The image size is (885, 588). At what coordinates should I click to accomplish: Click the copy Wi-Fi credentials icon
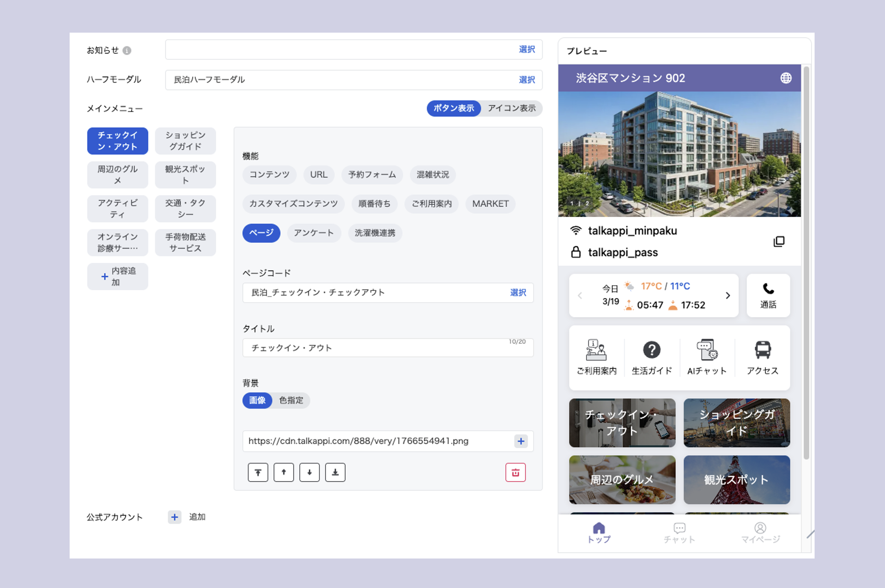(779, 241)
